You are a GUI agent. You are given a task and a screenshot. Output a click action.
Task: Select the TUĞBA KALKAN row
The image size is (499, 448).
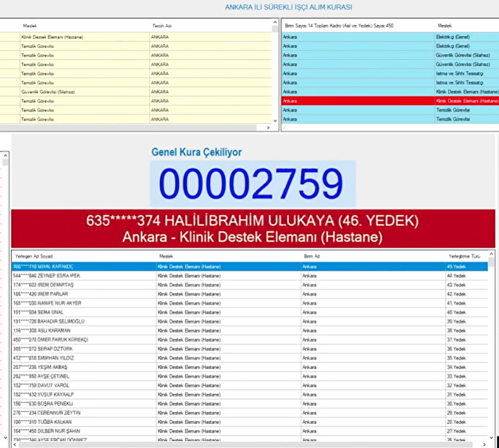[x=249, y=422]
